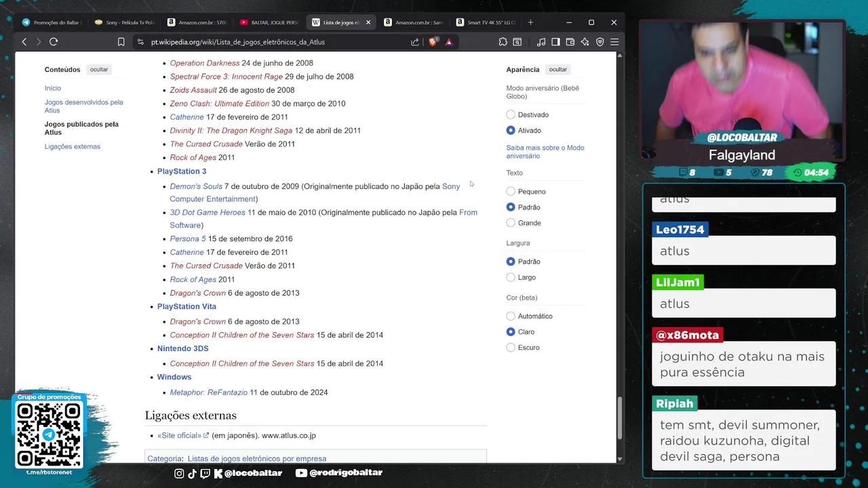Viewport: 868px width, 488px height.
Task: Click the page vertical scrollbar thumb
Action: point(620,419)
